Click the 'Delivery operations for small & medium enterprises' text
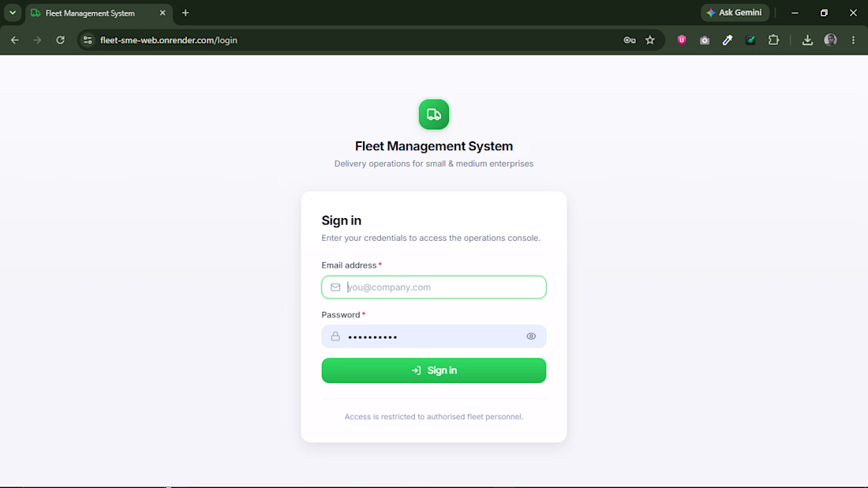868x488 pixels. (433, 163)
